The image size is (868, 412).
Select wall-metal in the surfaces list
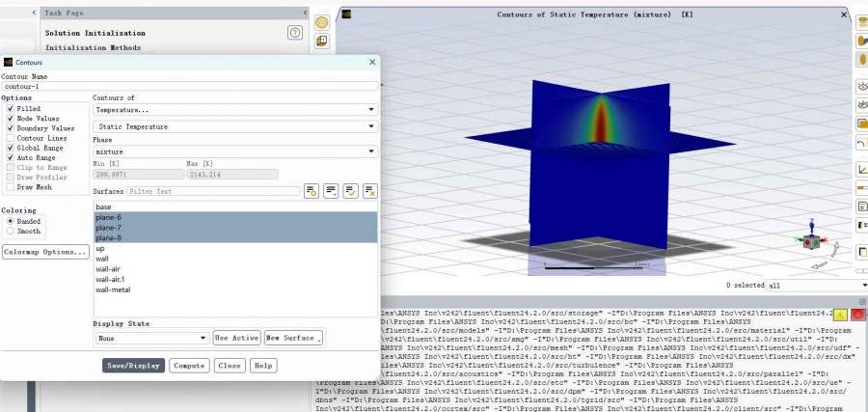click(113, 289)
